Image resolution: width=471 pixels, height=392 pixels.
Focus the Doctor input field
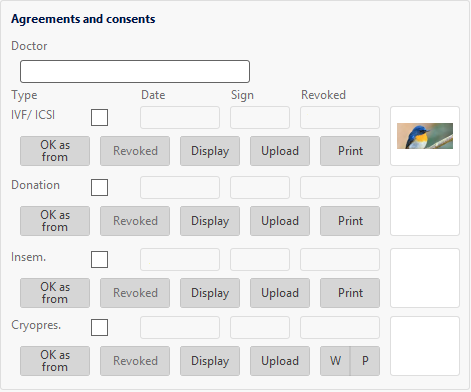click(x=135, y=71)
